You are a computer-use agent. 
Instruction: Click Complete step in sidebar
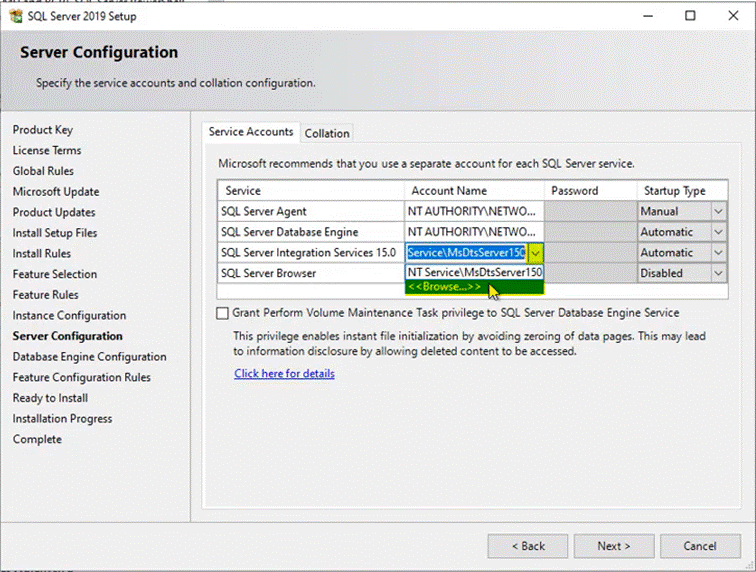(38, 439)
